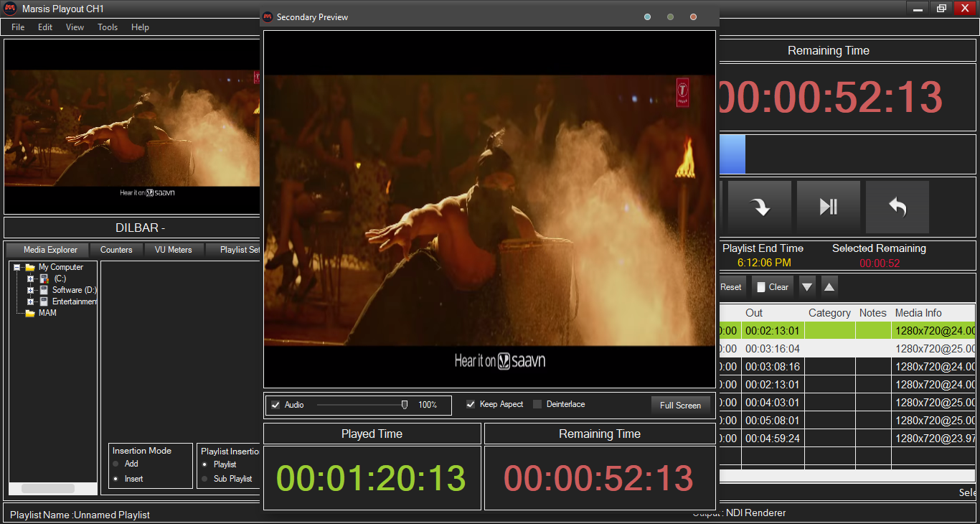This screenshot has height=524, width=980.
Task: Select the Add insertion mode radio
Action: 116,464
